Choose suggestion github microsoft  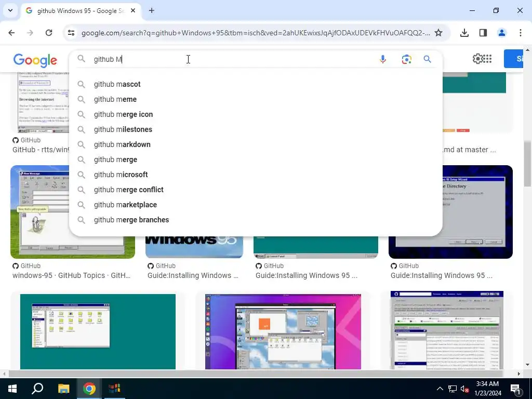pos(256,175)
